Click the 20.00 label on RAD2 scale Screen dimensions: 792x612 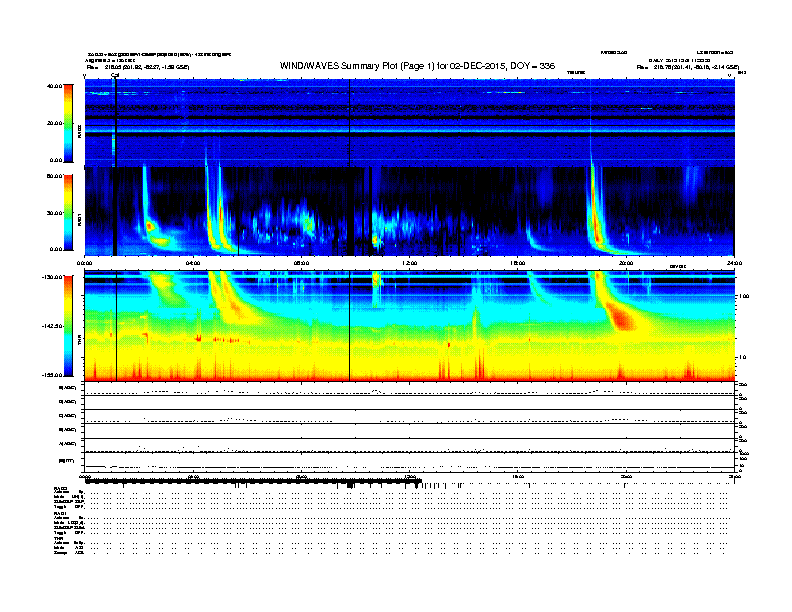point(55,123)
